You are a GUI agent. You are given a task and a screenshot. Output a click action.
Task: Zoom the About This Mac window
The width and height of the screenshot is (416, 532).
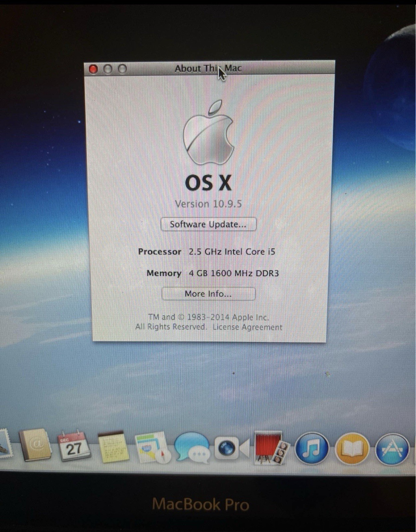coord(122,69)
